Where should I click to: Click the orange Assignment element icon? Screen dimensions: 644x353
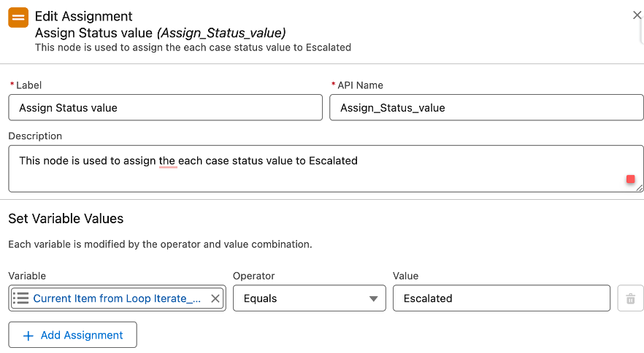click(x=18, y=18)
